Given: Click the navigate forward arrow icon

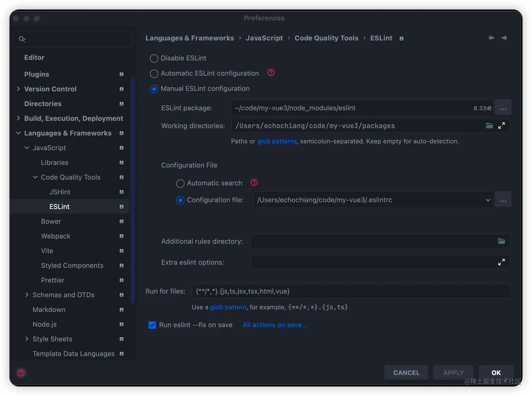Looking at the screenshot, I should 505,38.
